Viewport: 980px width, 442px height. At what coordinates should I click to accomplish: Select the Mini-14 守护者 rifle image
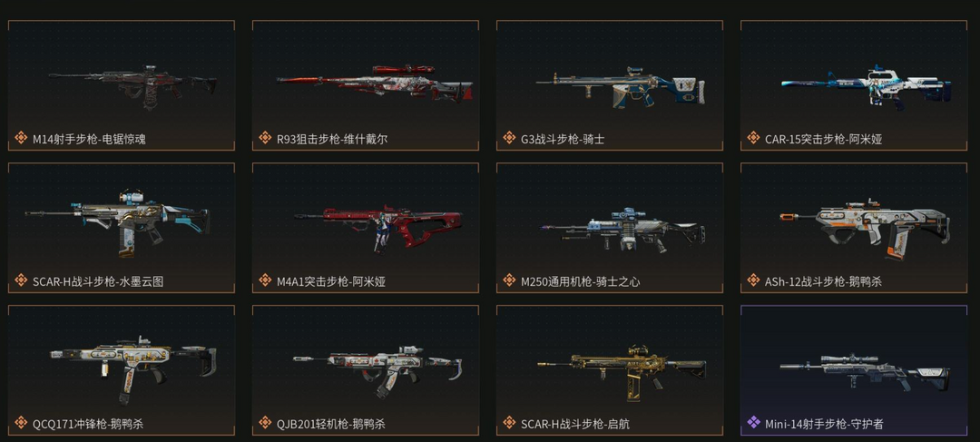click(x=865, y=372)
